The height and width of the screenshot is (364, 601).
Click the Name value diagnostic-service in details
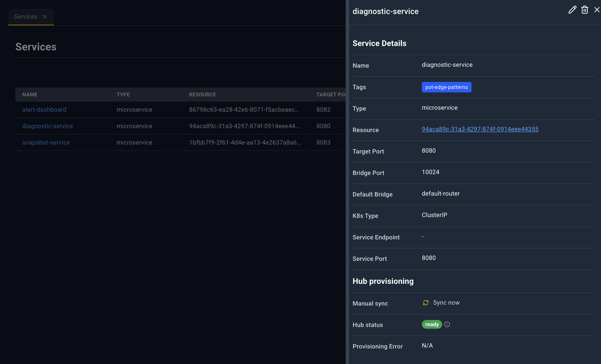pyautogui.click(x=447, y=65)
